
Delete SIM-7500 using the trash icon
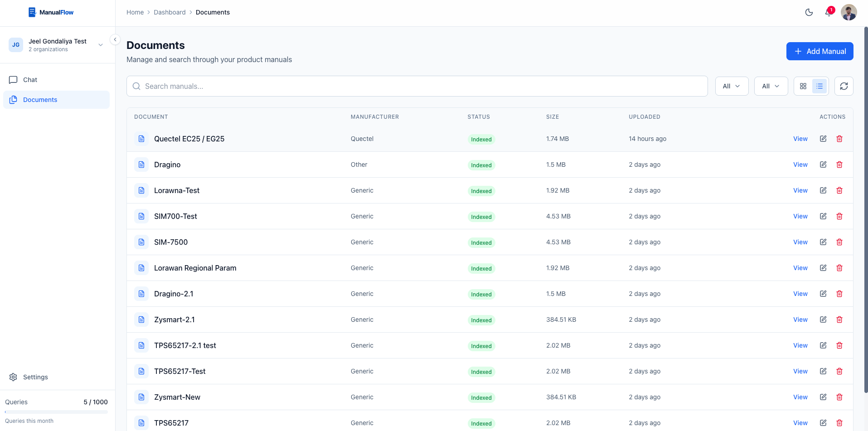pos(839,242)
